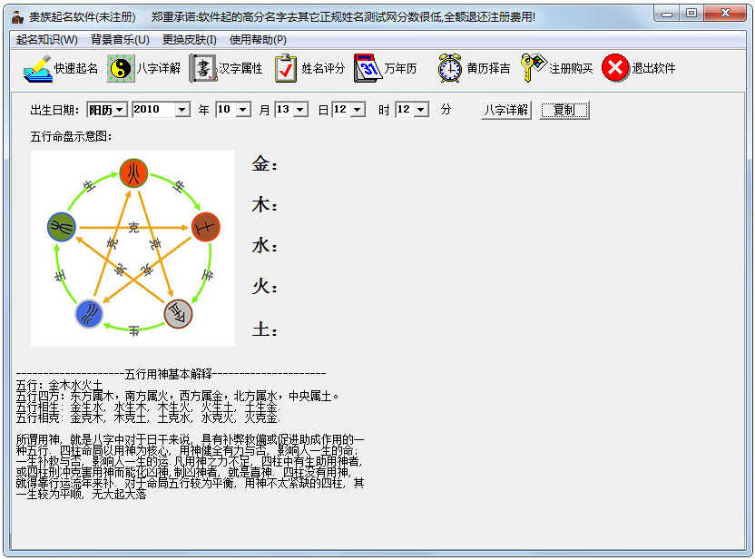
Task: Close the 贵族起名软件 window
Action: pos(725,14)
